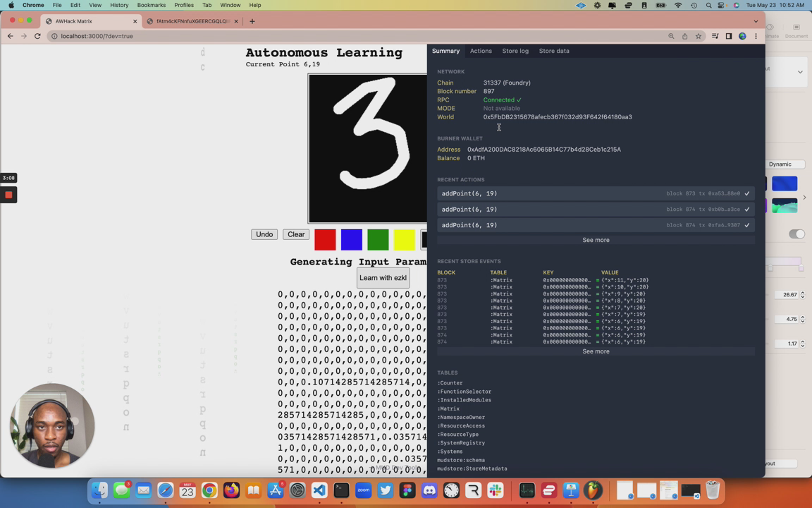This screenshot has height=508, width=812.
Task: Launch App Store from the Dock
Action: point(276,490)
